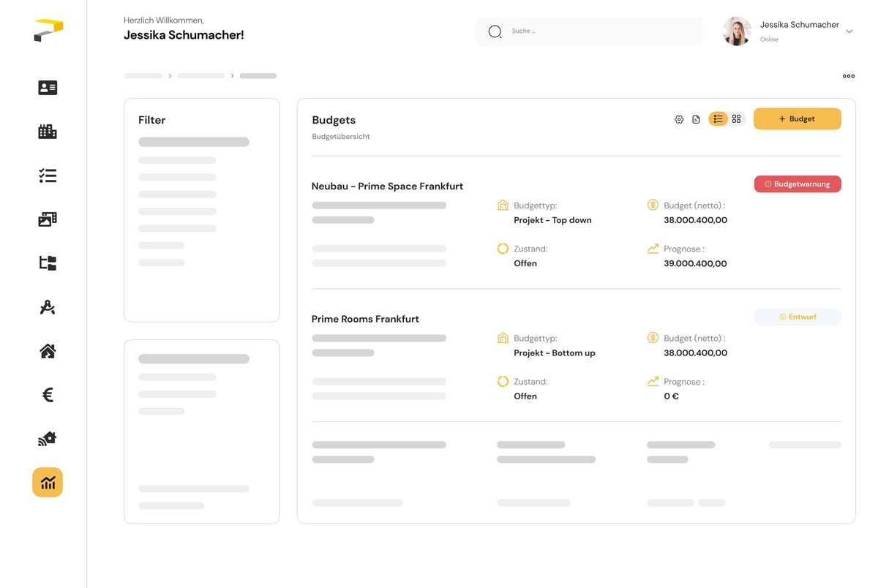Open the task checklist sidebar icon
878x588 pixels.
click(x=48, y=176)
